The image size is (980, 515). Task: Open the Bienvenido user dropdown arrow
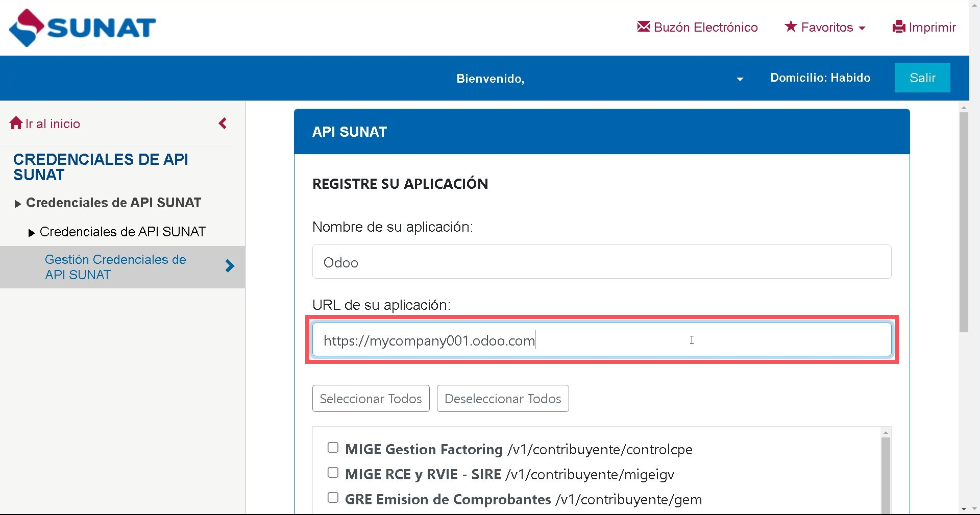tap(740, 79)
